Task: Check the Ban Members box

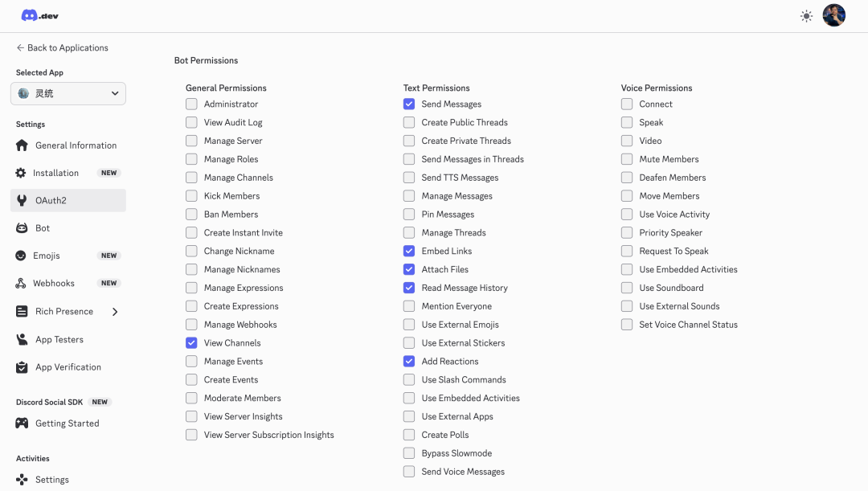Action: [x=191, y=215]
